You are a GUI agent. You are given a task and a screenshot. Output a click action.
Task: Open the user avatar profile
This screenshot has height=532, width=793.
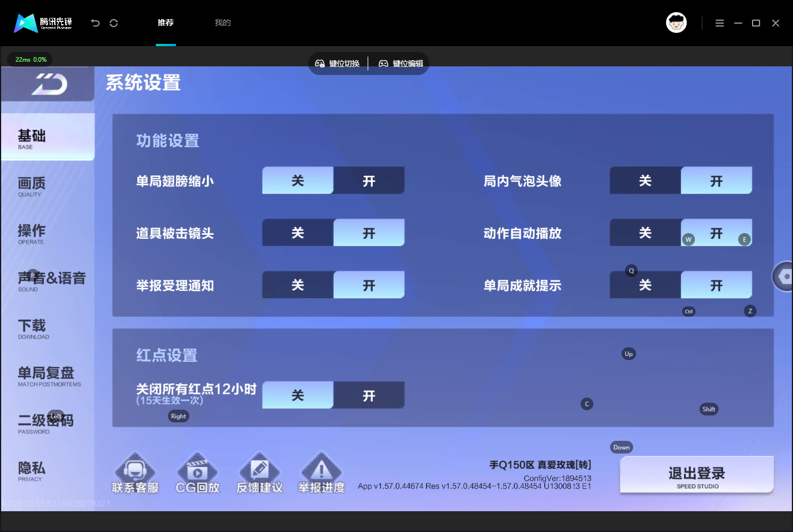tap(676, 23)
